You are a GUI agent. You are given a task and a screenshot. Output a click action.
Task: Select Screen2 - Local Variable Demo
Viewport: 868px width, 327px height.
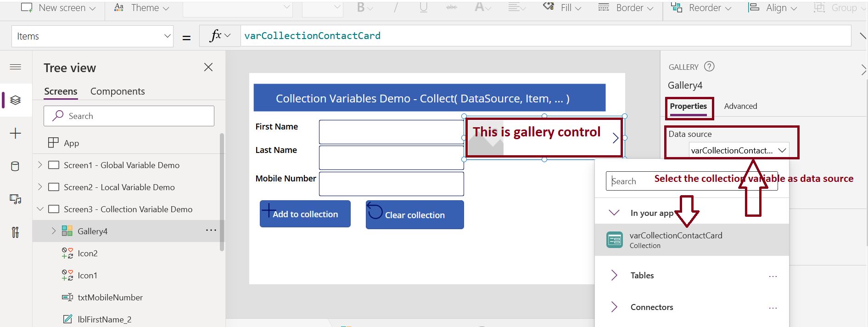pos(119,187)
